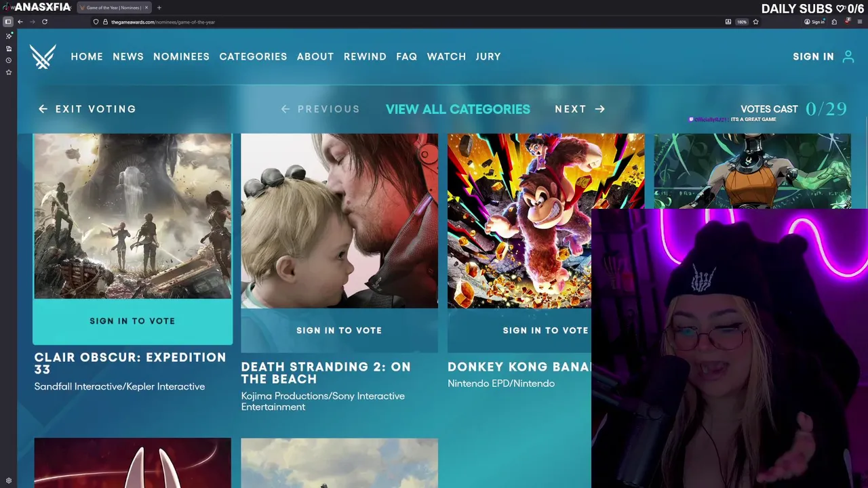
Task: Click the padlock site security icon
Action: click(x=105, y=22)
